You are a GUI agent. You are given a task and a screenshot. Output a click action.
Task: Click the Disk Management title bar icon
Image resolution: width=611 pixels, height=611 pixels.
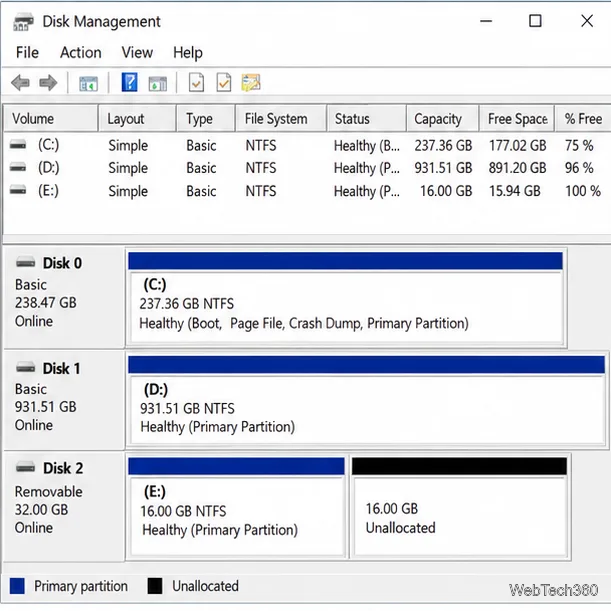point(23,21)
